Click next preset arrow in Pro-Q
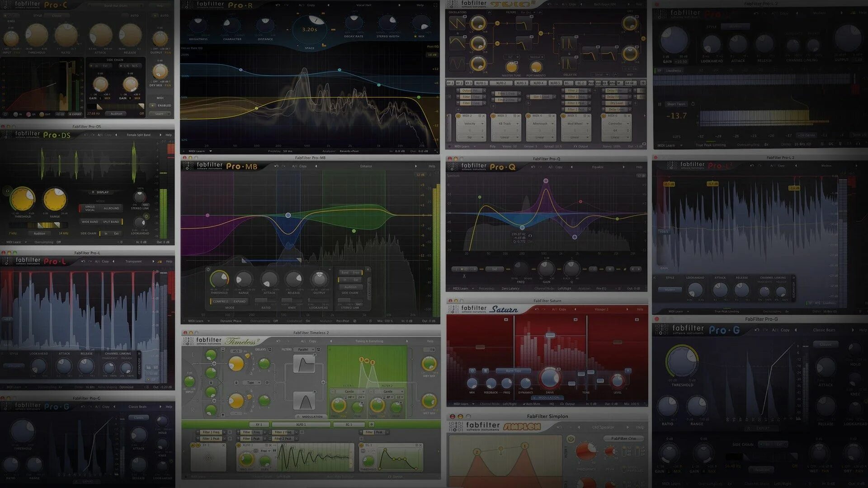This screenshot has width=868, height=488. [623, 167]
